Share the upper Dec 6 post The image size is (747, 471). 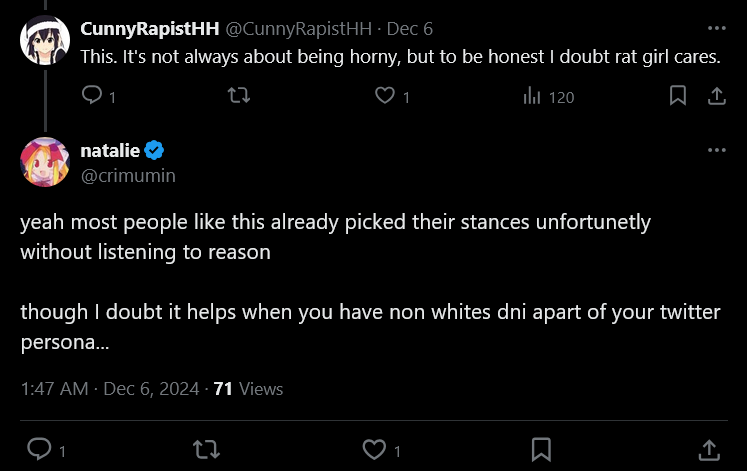point(717,96)
